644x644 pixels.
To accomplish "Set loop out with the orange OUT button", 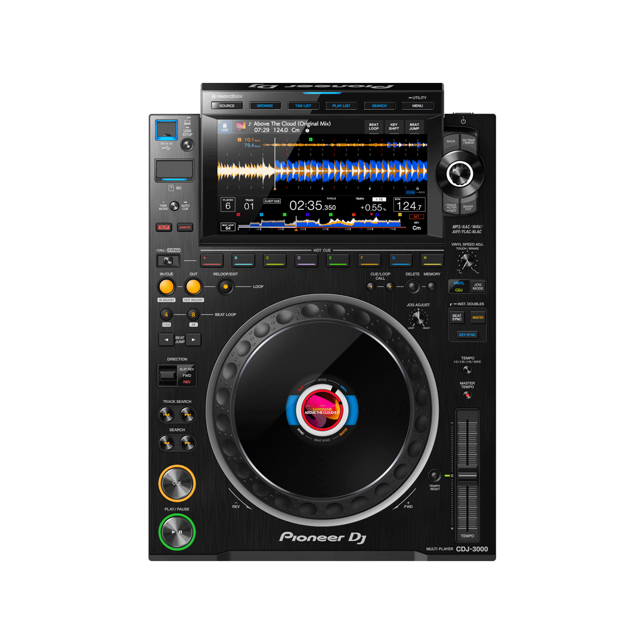I will [193, 287].
